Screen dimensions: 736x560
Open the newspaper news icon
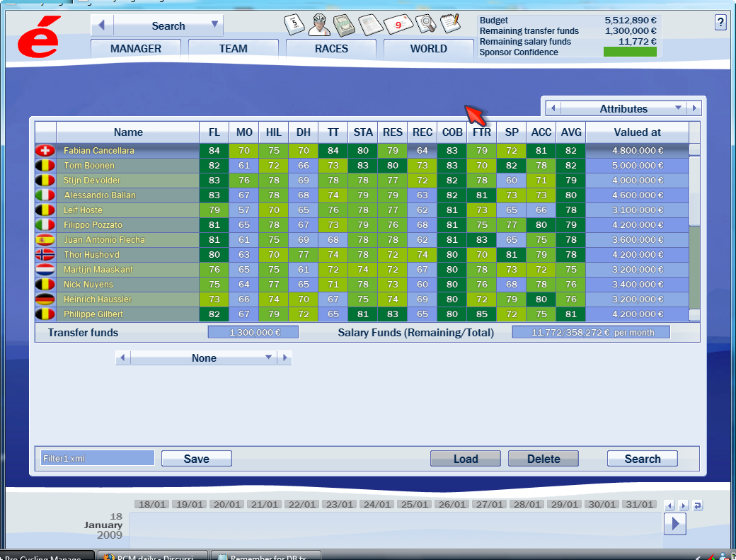click(x=369, y=25)
